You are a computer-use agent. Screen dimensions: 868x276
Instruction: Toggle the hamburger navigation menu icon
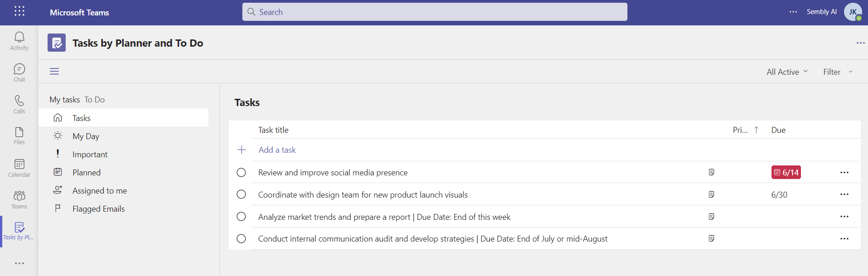[x=54, y=71]
